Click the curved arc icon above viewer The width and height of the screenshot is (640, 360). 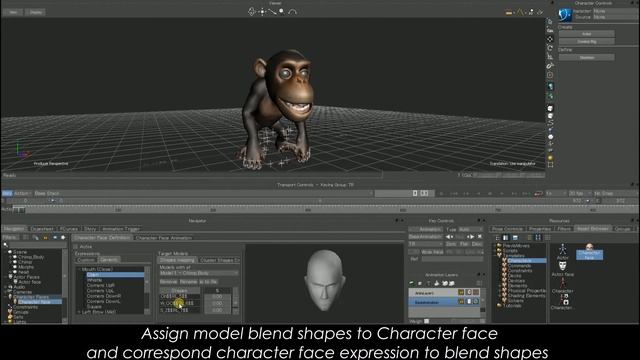point(292,12)
